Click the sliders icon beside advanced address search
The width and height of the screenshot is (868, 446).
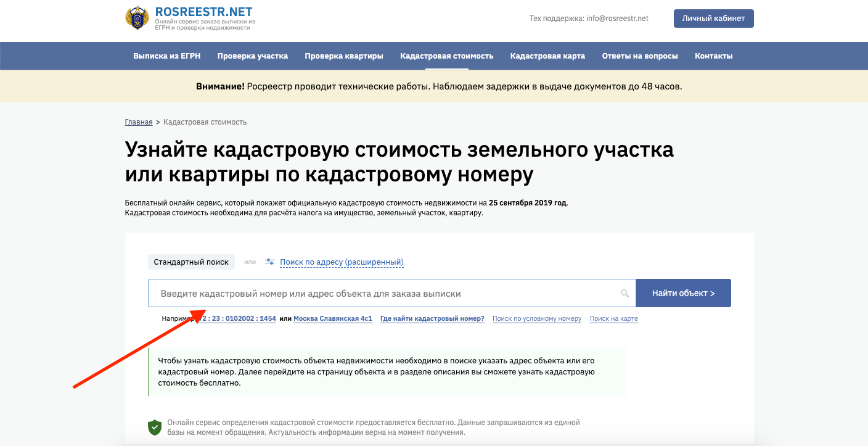pyautogui.click(x=269, y=262)
